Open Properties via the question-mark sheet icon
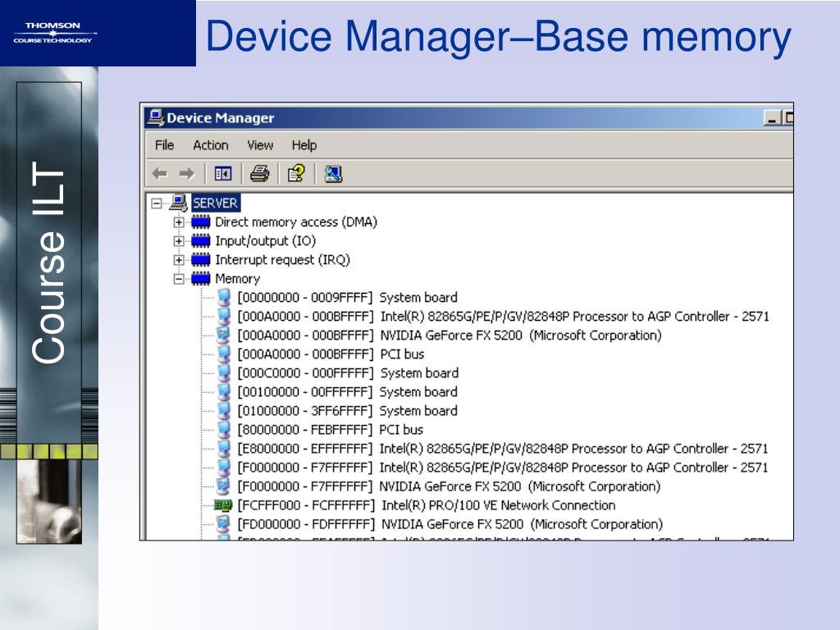The image size is (840, 630). (296, 174)
